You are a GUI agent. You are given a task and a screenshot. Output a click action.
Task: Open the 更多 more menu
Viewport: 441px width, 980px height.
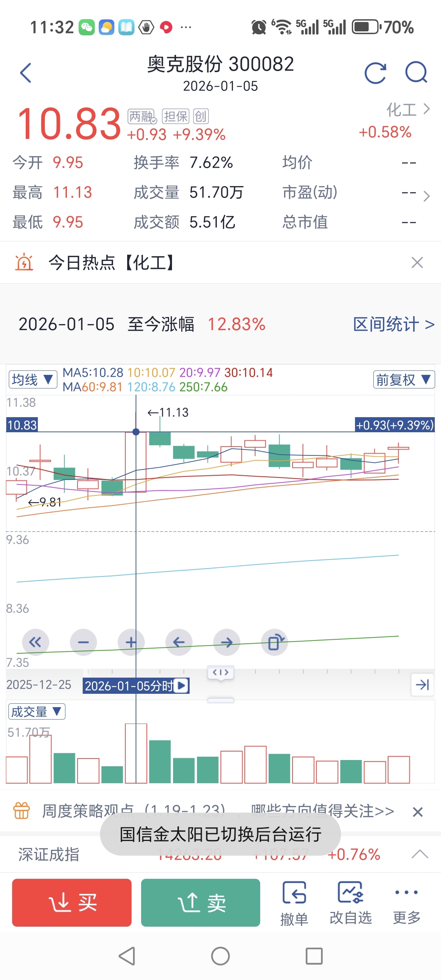tap(406, 903)
